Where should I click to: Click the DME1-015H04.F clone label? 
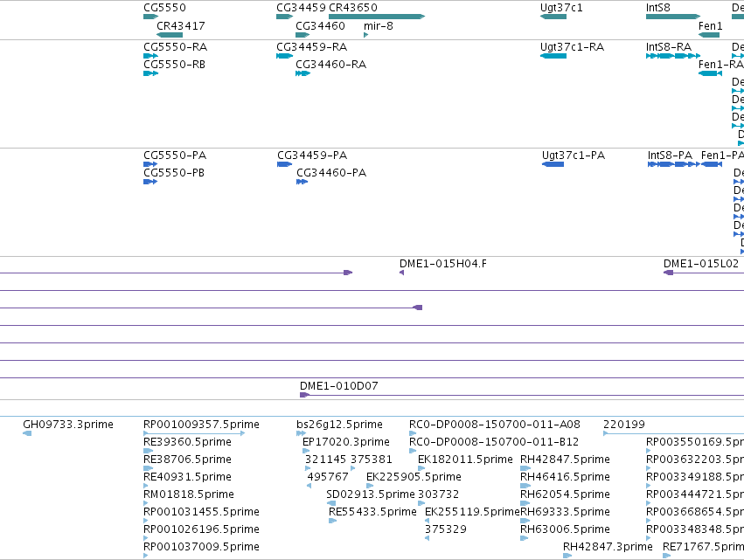pyautogui.click(x=443, y=264)
